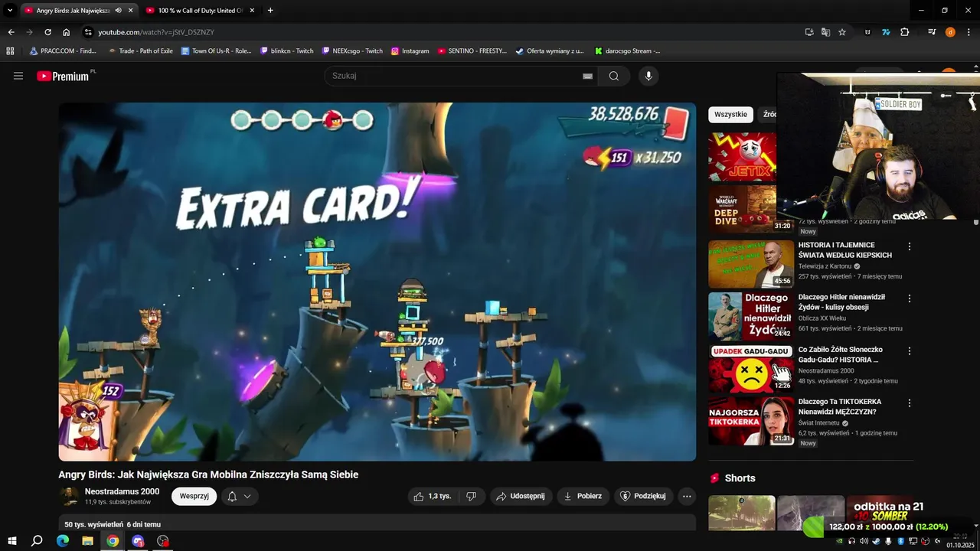Mute the Angry Birds tab audio icon
The height and width of the screenshot is (551, 980).
(118, 11)
